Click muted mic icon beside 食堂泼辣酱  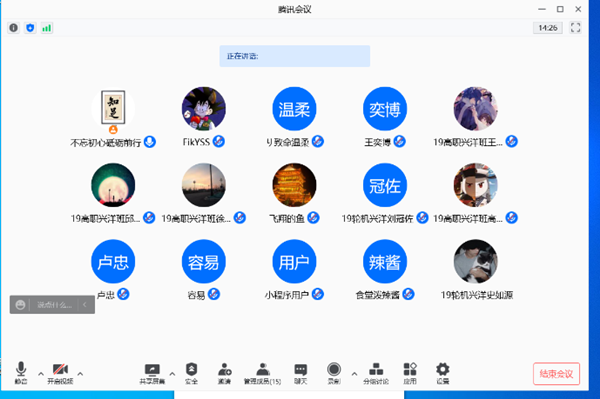[408, 294]
